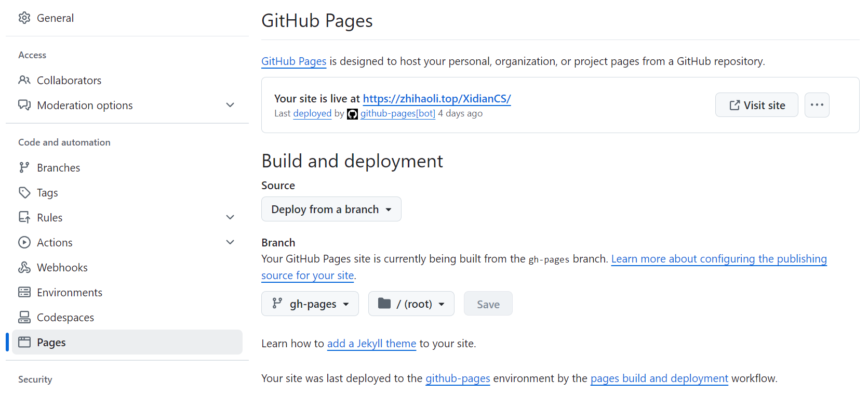The image size is (868, 393).
Task: Click the github-pages bot avatar icon
Action: (x=352, y=114)
